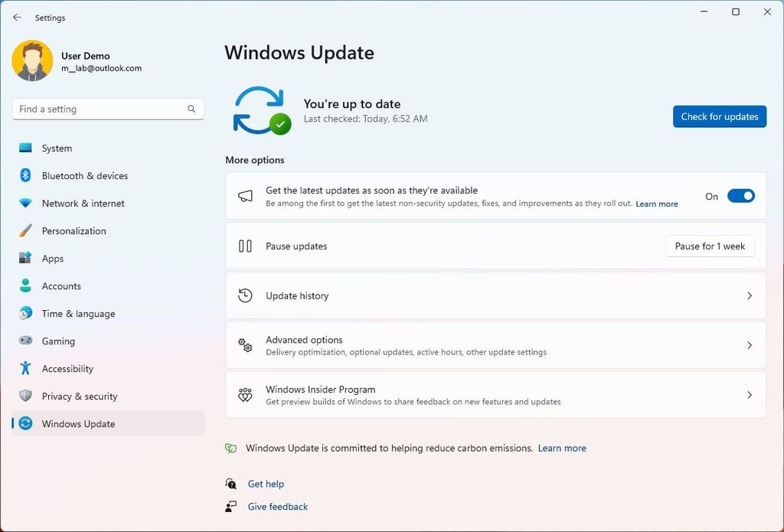This screenshot has width=784, height=532.
Task: Open the carbon emissions Learn more link
Action: 562,448
